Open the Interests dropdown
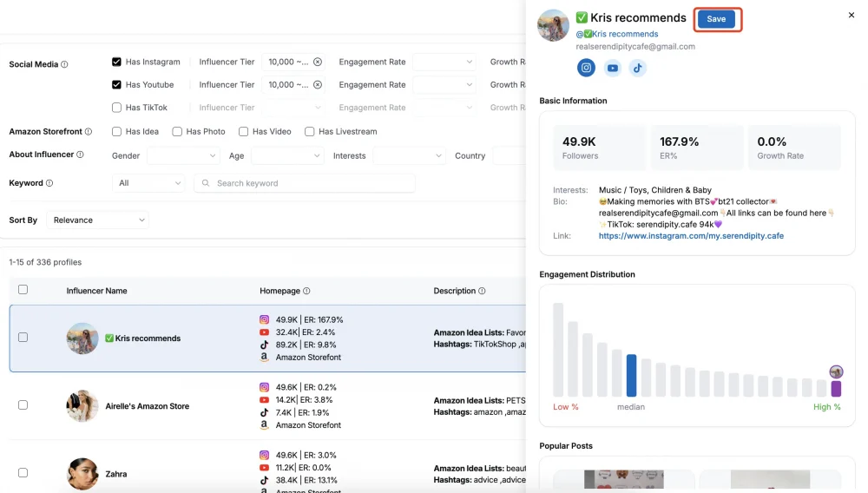Image resolution: width=868 pixels, height=493 pixels. pyautogui.click(x=409, y=156)
